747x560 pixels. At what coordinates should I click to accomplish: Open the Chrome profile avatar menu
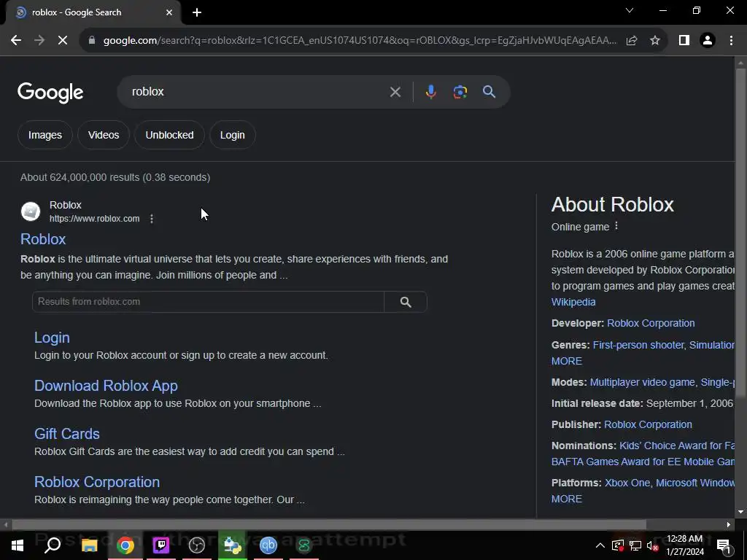708,41
